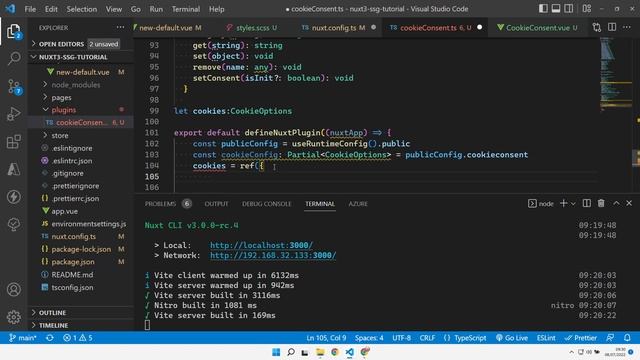Click the CRLF end-of-line selector
This screenshot has height=360, width=640.
pos(427,338)
